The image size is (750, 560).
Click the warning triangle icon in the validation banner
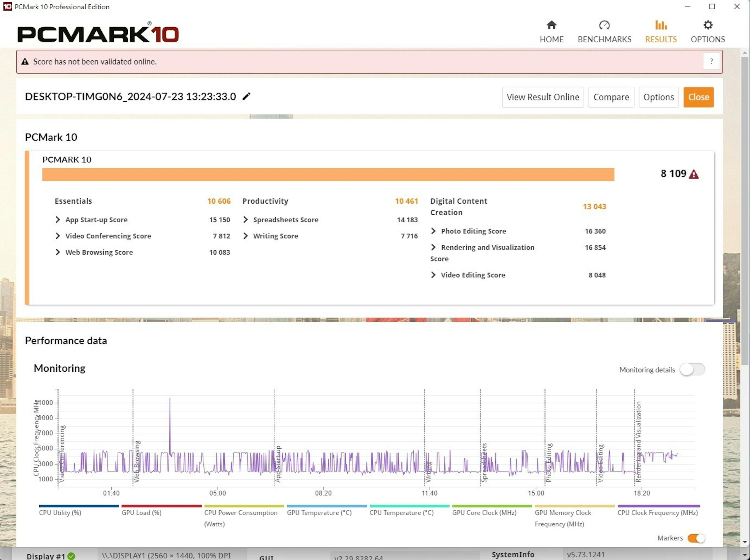(x=25, y=62)
